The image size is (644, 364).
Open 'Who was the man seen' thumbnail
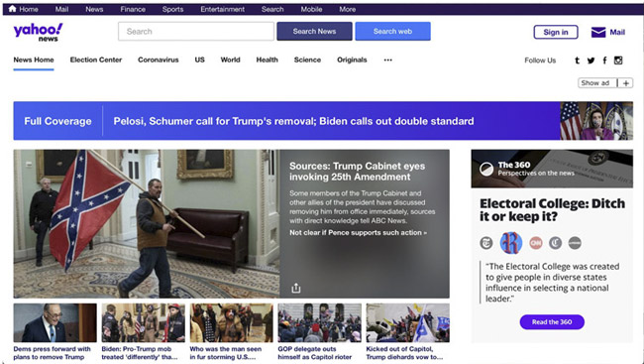(231, 323)
